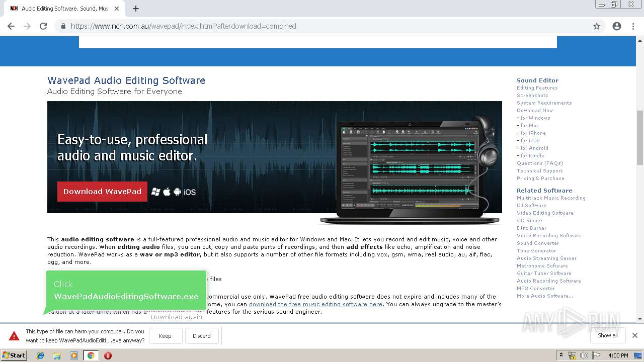644x362 pixels.
Task: Click Show all downloads button
Action: click(608, 335)
